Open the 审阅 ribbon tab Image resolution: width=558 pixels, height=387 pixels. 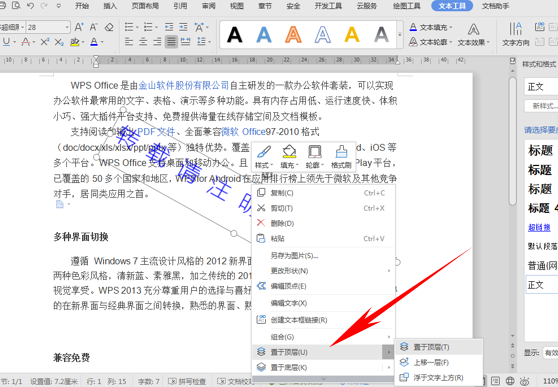(x=209, y=6)
